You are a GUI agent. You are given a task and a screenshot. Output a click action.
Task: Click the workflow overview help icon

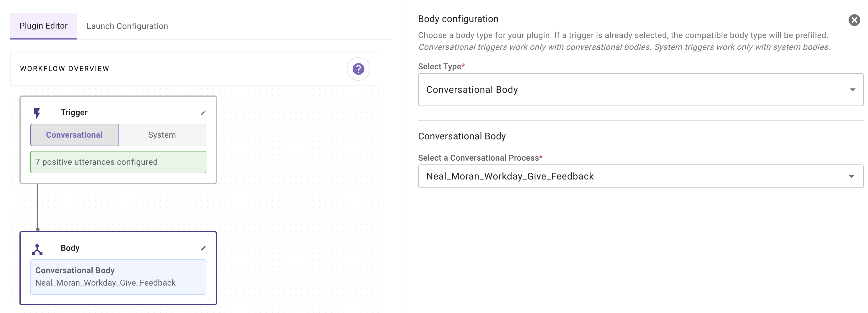[358, 69]
